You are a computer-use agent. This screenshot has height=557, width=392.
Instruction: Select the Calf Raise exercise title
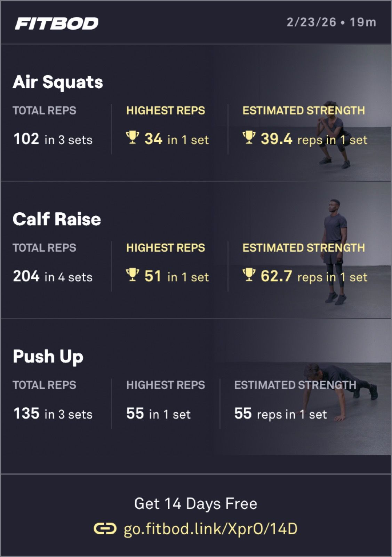[57, 219]
